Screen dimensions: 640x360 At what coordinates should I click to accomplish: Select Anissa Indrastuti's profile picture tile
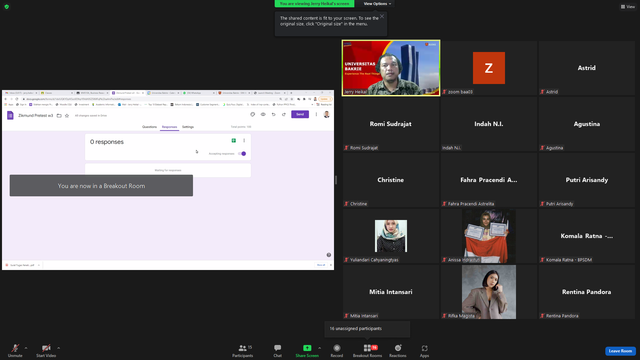click(x=489, y=236)
